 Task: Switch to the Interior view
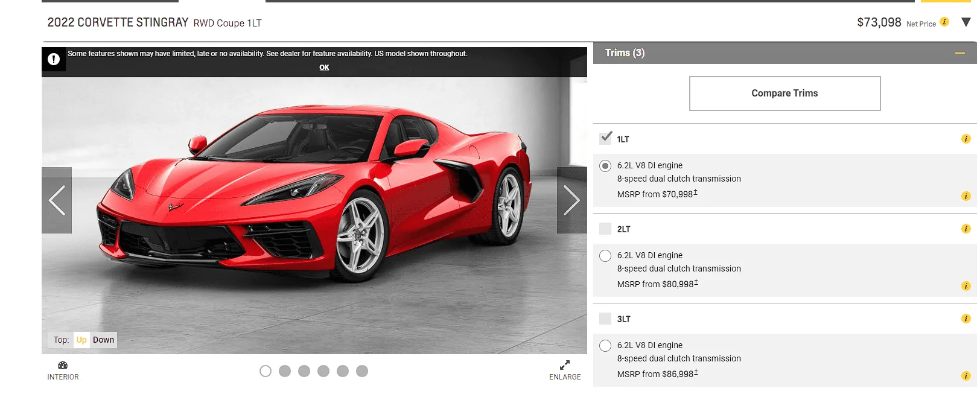(x=63, y=370)
